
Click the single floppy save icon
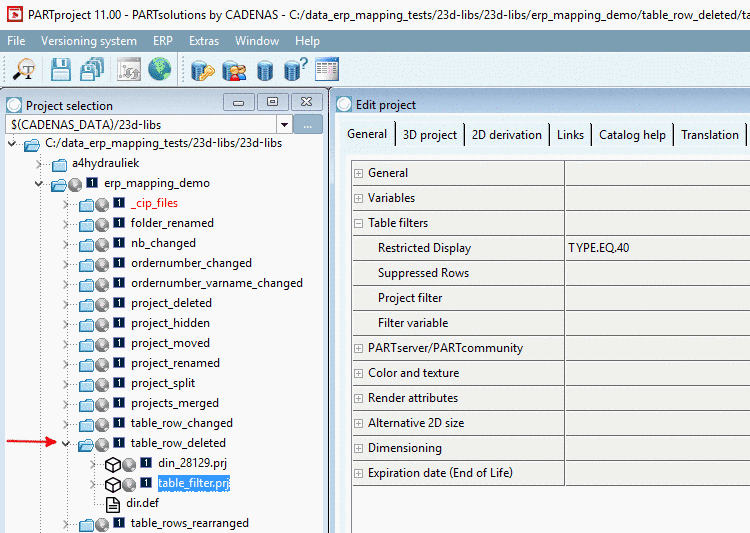(61, 69)
